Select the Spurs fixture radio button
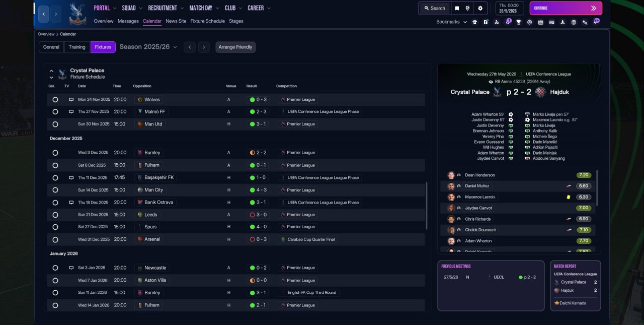 (55, 227)
